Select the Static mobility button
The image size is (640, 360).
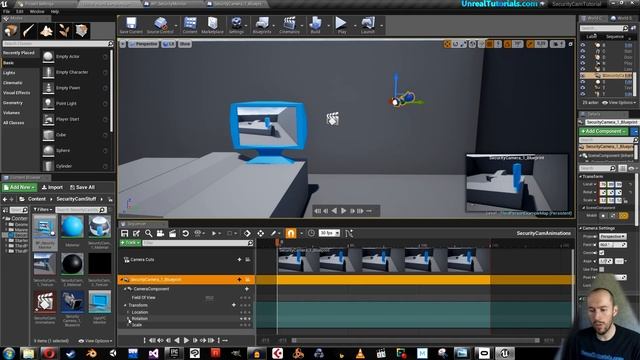[x=604, y=216]
